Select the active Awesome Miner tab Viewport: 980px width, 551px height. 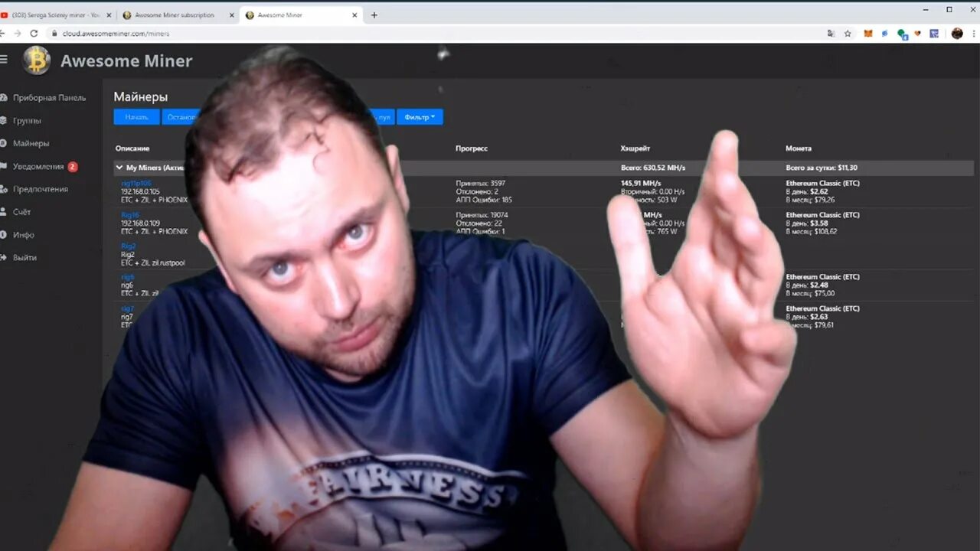click(x=301, y=15)
